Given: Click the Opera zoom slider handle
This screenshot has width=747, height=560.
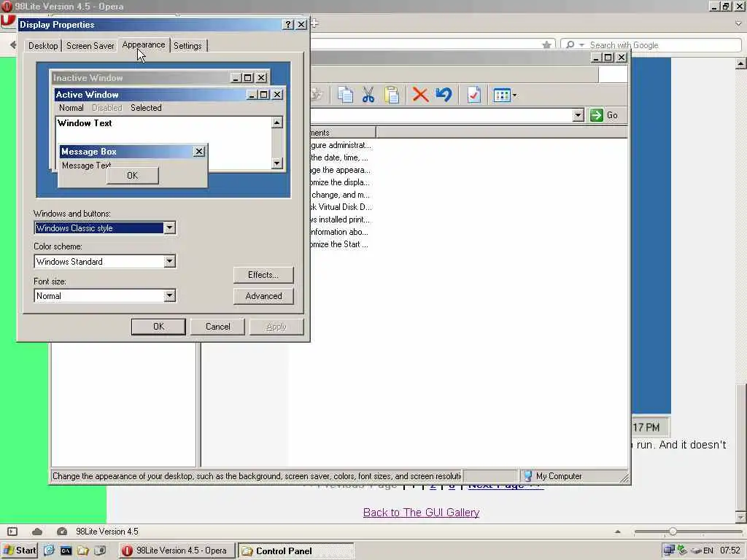Looking at the screenshot, I should (x=672, y=532).
